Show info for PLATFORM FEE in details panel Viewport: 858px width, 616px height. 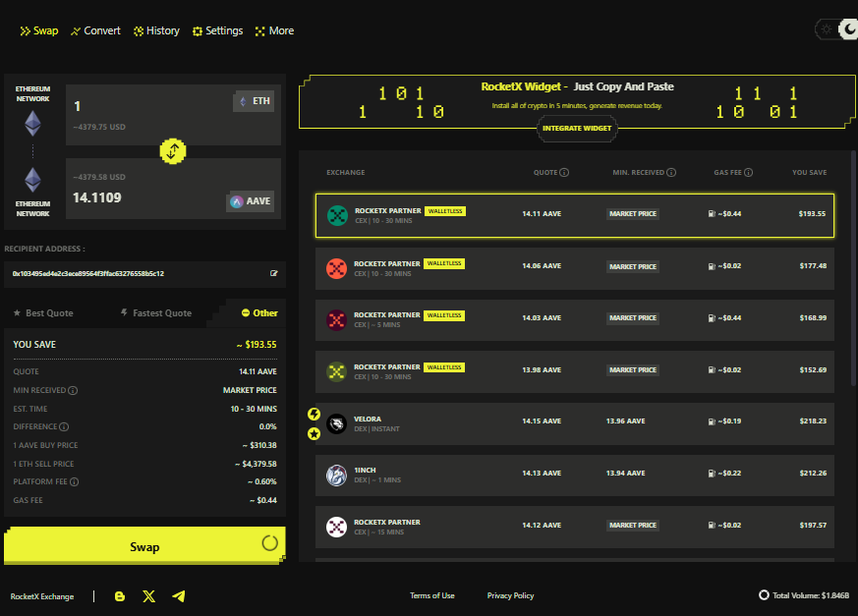(75, 482)
